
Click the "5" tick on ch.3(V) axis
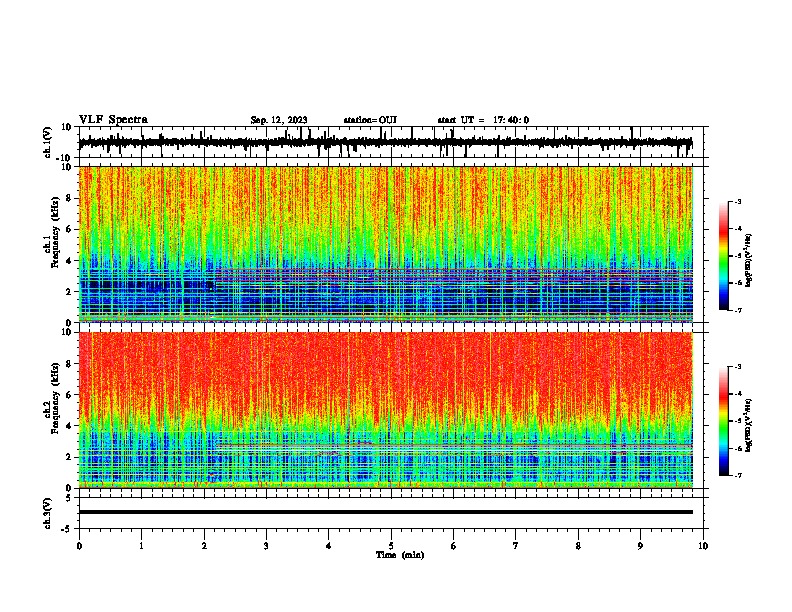pyautogui.click(x=69, y=498)
